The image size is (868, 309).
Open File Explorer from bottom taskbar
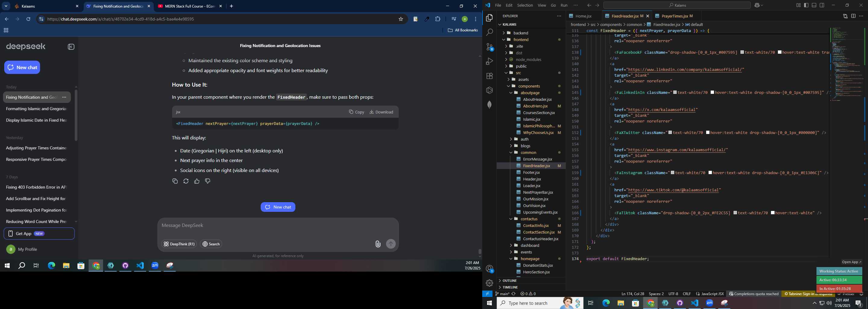pyautogui.click(x=621, y=303)
